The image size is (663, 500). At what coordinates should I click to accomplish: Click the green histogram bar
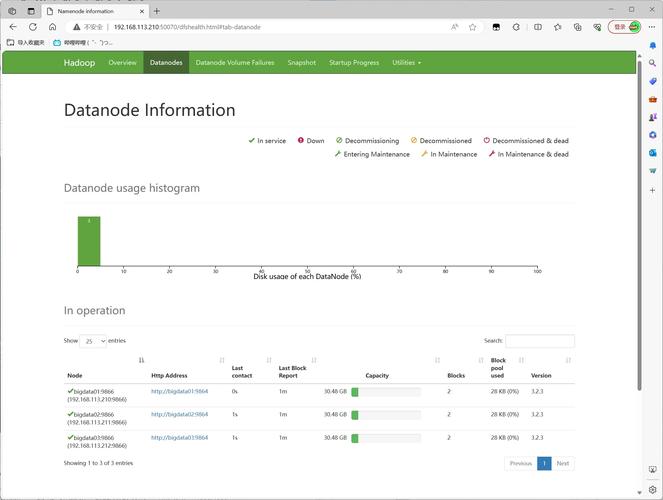coord(89,241)
